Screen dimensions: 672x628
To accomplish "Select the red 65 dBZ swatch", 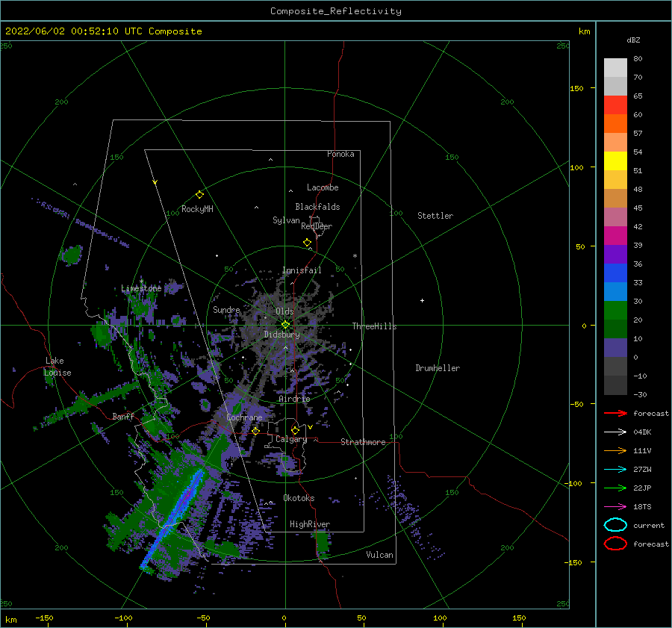I will coord(615,105).
